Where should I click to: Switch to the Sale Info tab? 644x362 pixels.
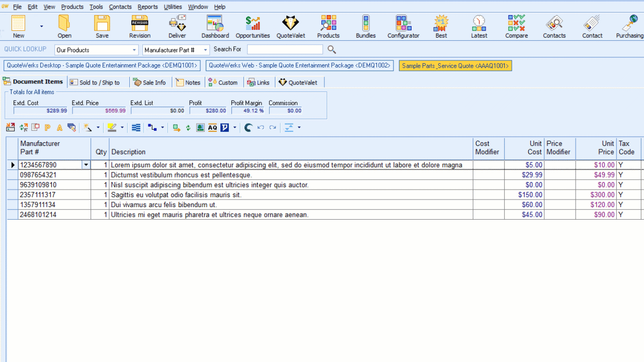coord(149,82)
